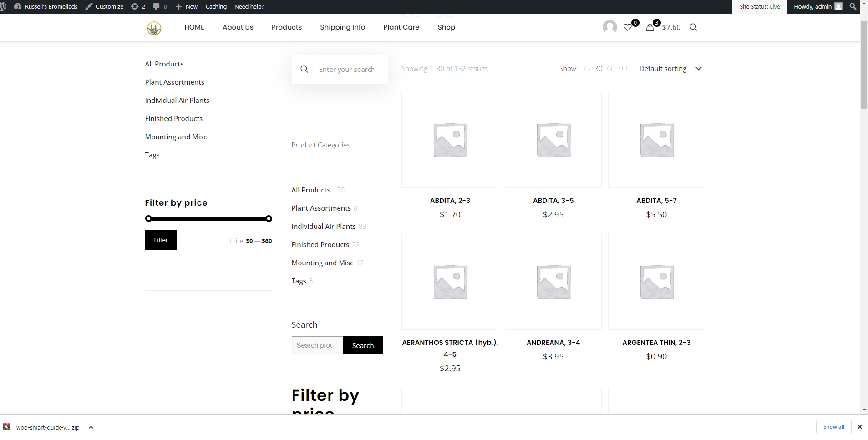View the Site Status: Live indicator
This screenshot has width=868, height=440.
759,6
